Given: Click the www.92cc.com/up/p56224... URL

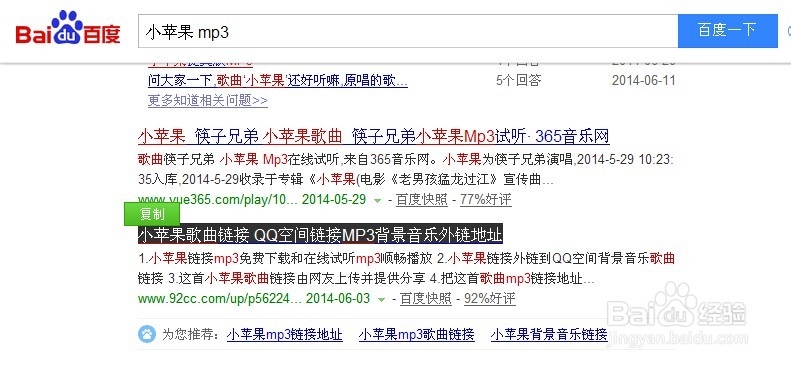Looking at the screenshot, I should pos(220,298).
